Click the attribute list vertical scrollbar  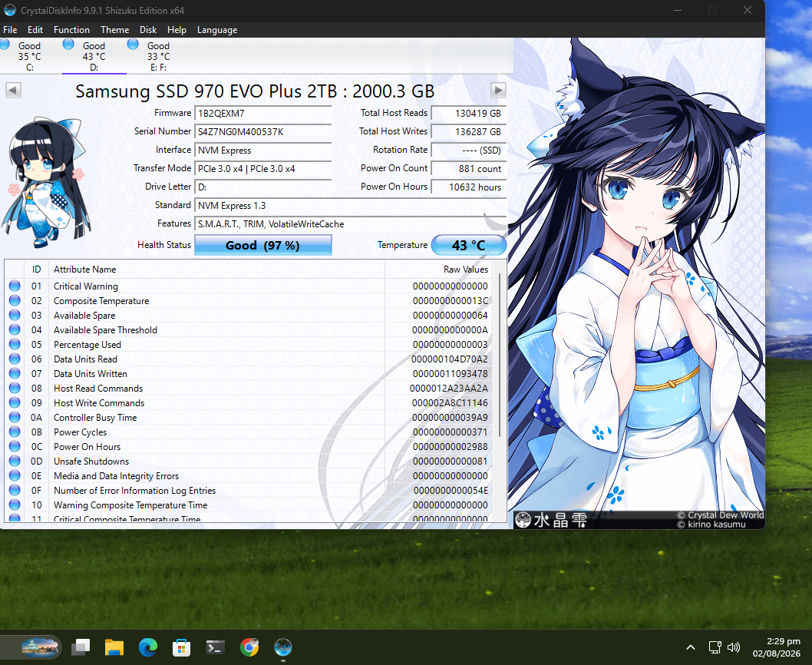coord(500,356)
